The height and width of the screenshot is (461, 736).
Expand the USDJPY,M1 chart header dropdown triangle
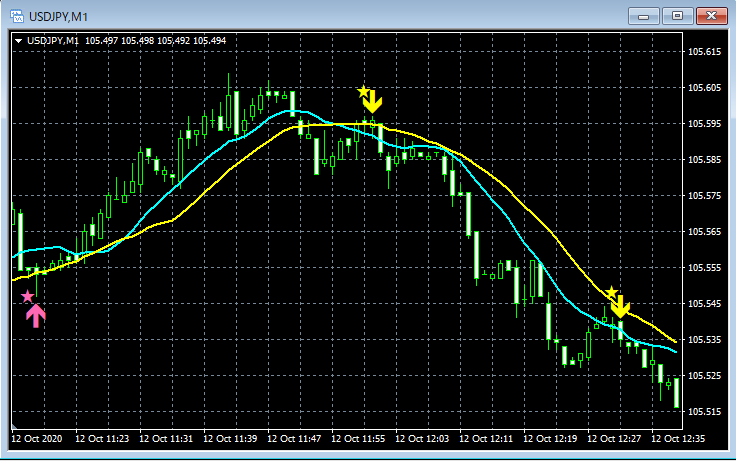coord(19,41)
